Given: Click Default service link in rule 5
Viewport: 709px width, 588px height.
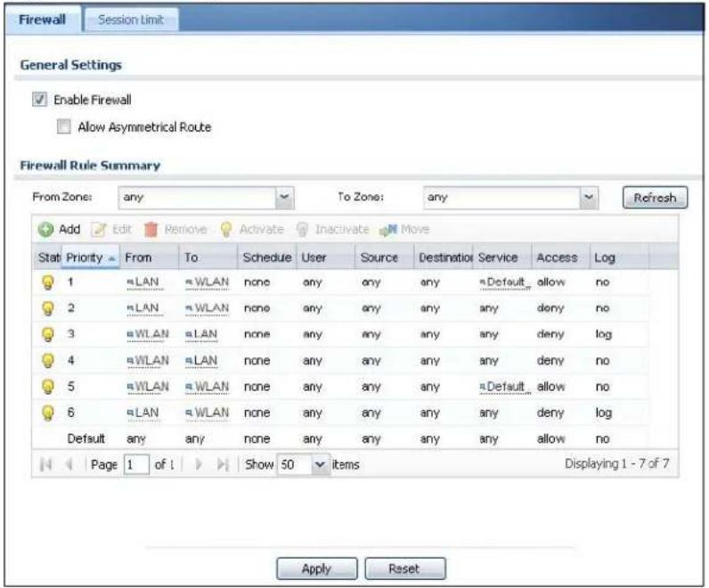Looking at the screenshot, I should click(505, 387).
